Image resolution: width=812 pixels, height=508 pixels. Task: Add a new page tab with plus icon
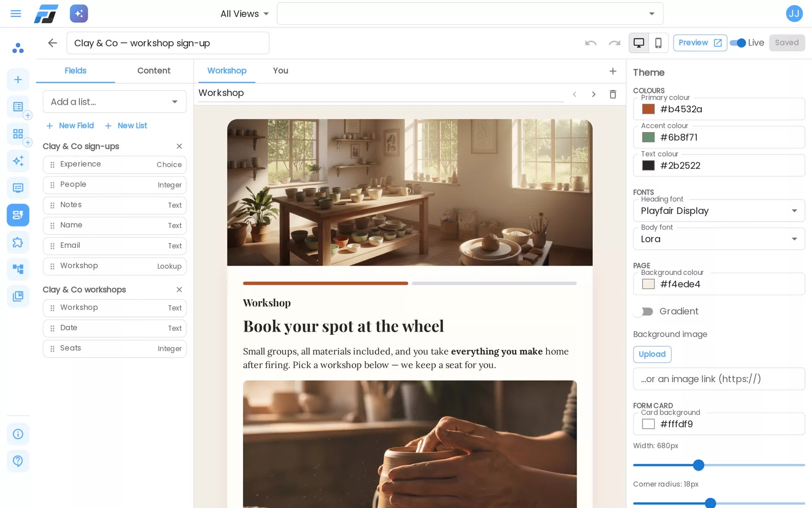coord(613,71)
